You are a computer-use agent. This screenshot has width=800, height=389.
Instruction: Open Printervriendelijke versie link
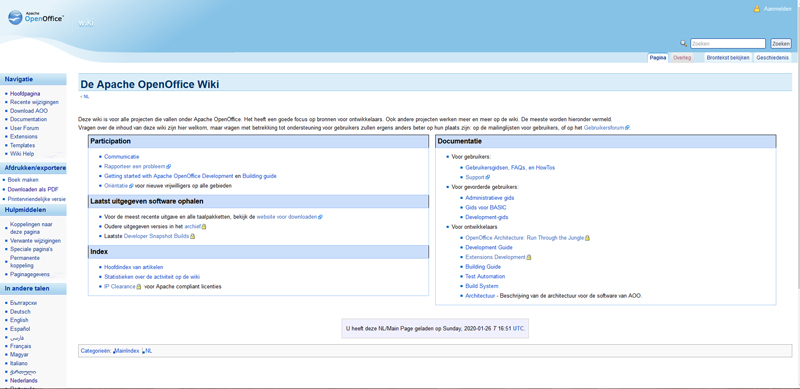(37, 199)
